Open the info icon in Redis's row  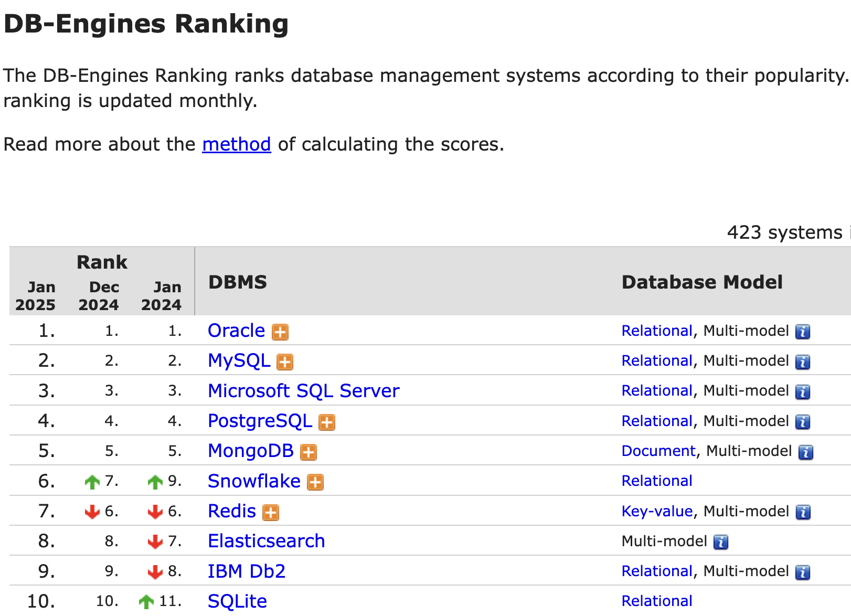803,512
